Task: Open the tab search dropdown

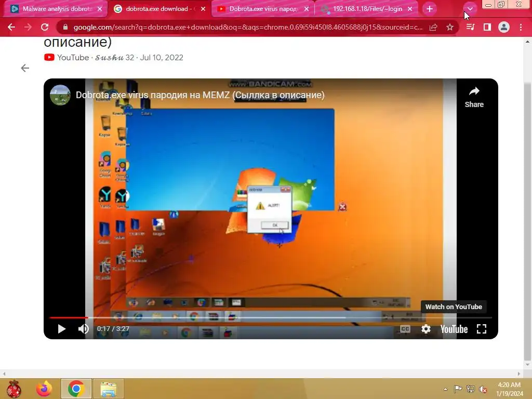Action: (x=470, y=9)
